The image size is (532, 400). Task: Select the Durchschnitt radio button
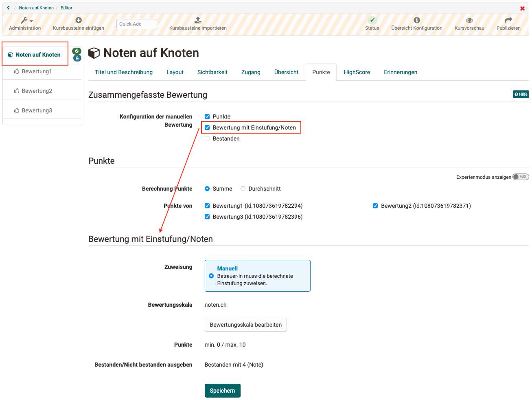tap(243, 189)
